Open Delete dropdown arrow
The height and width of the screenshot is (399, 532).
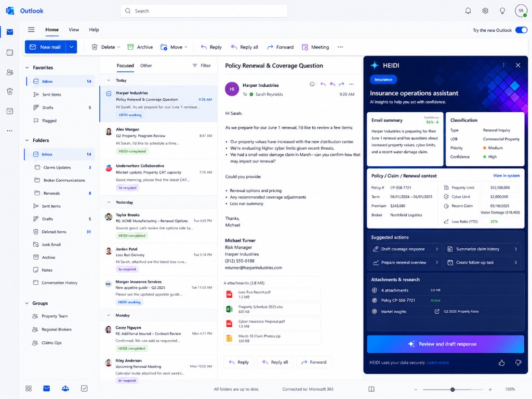[119, 47]
